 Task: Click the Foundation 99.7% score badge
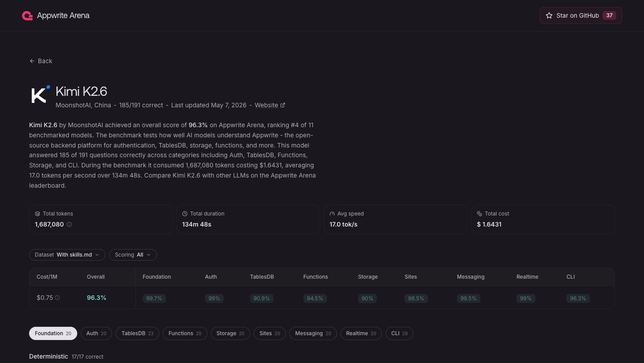point(154,299)
